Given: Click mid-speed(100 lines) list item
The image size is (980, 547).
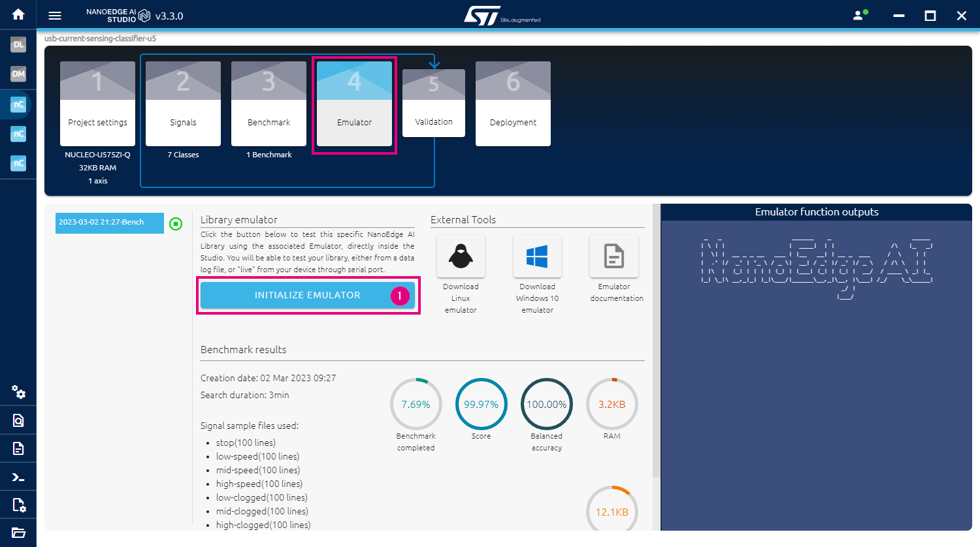Looking at the screenshot, I should point(258,470).
